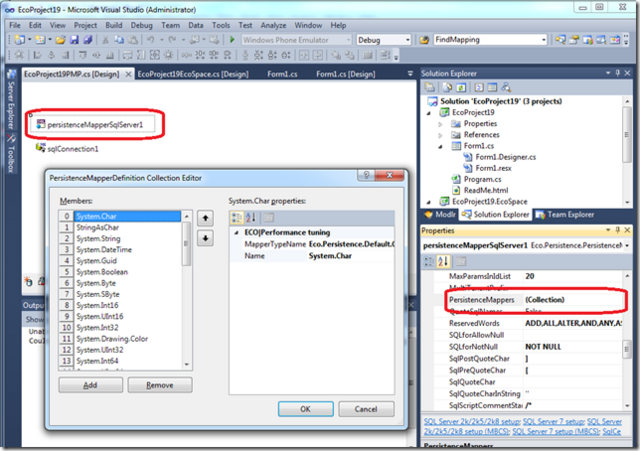
Task: Open the Server Explorer side tab
Action: (11, 100)
